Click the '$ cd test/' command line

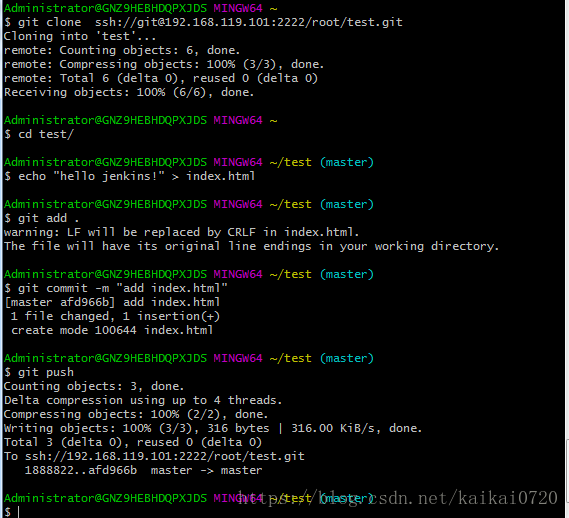pyautogui.click(x=39, y=134)
